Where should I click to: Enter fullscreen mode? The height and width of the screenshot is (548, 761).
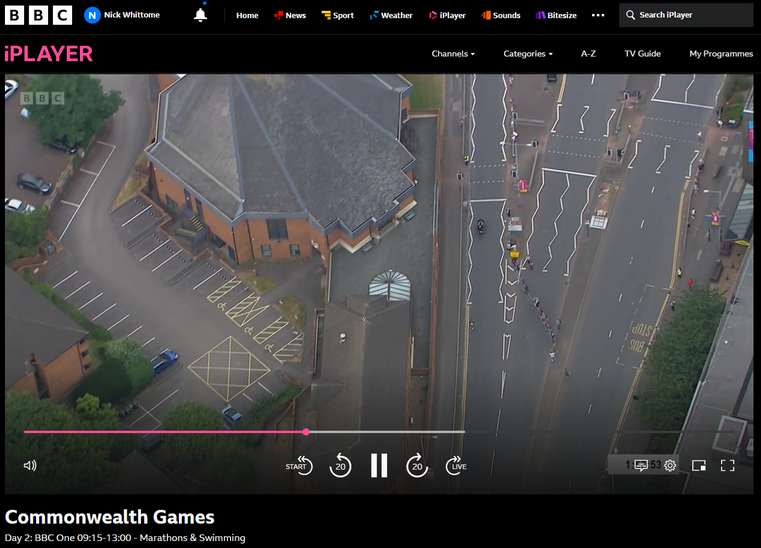(x=728, y=465)
